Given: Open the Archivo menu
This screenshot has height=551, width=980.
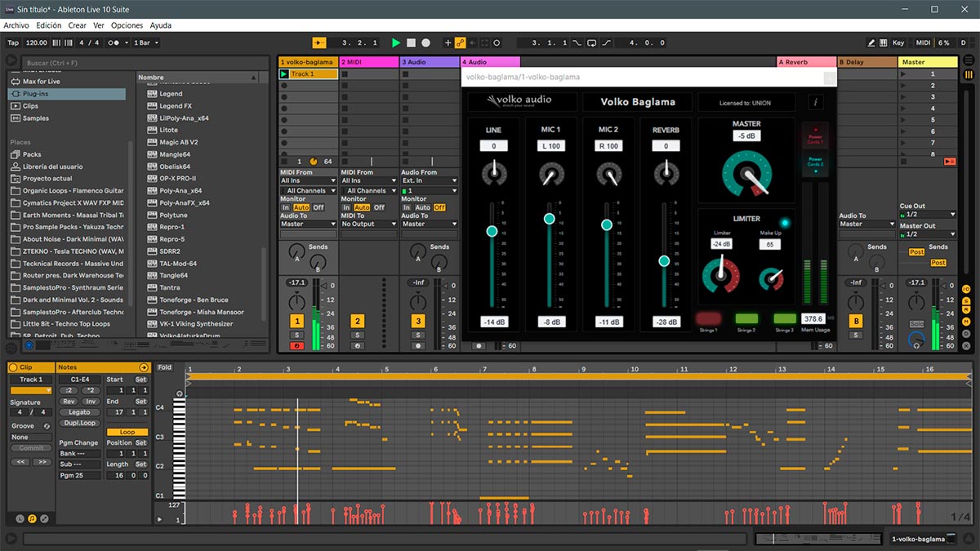Looking at the screenshot, I should (16, 25).
